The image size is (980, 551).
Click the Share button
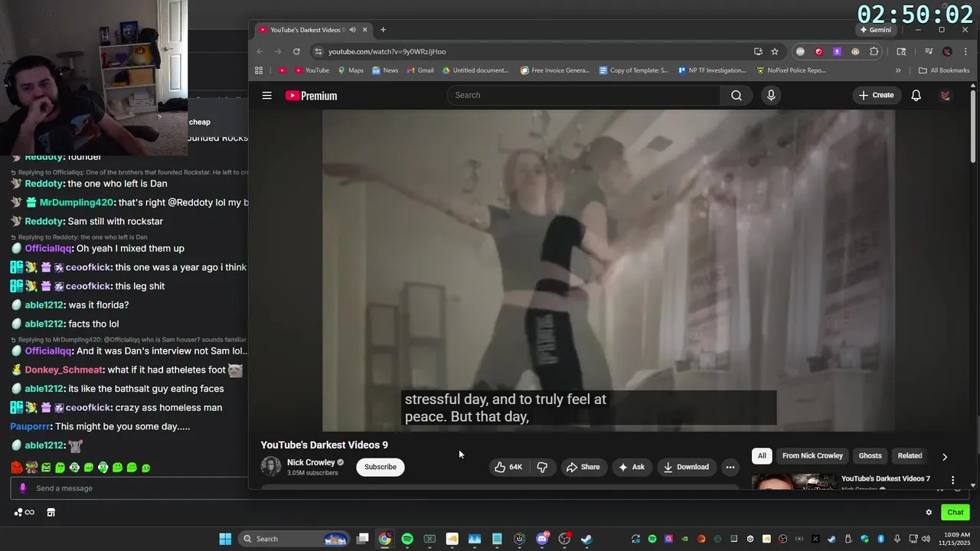(583, 467)
